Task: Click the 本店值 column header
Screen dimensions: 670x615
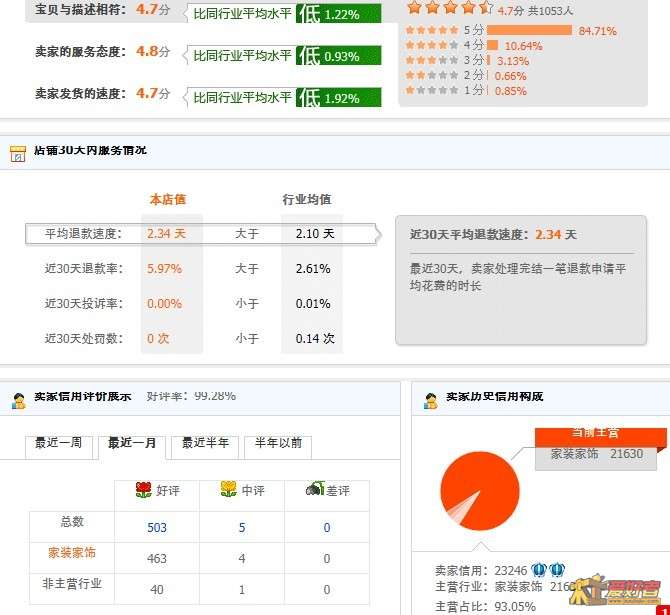Action: [x=168, y=200]
